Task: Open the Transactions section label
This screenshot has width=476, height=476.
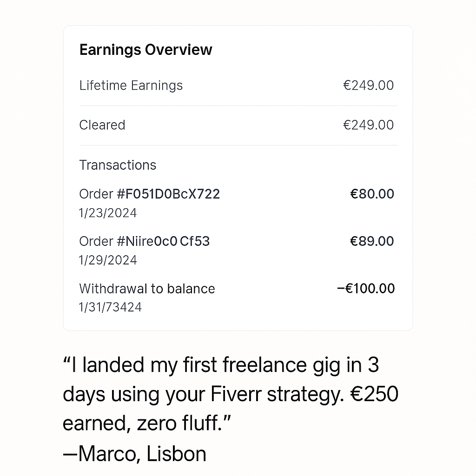Action: point(118,165)
